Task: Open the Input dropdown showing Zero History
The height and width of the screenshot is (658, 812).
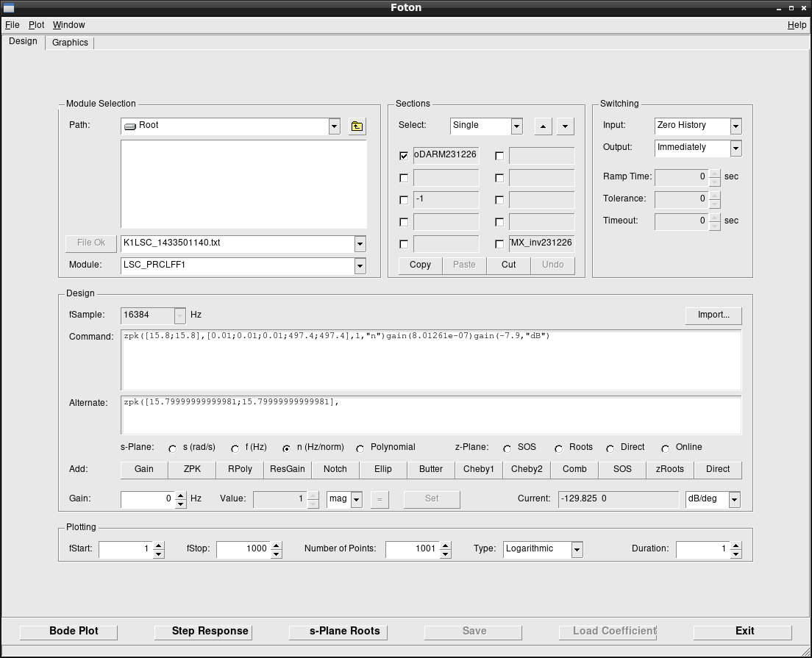Action: (736, 126)
